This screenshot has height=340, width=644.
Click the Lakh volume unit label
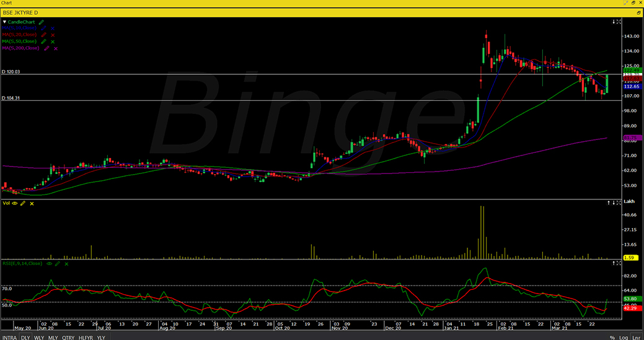[x=629, y=203]
